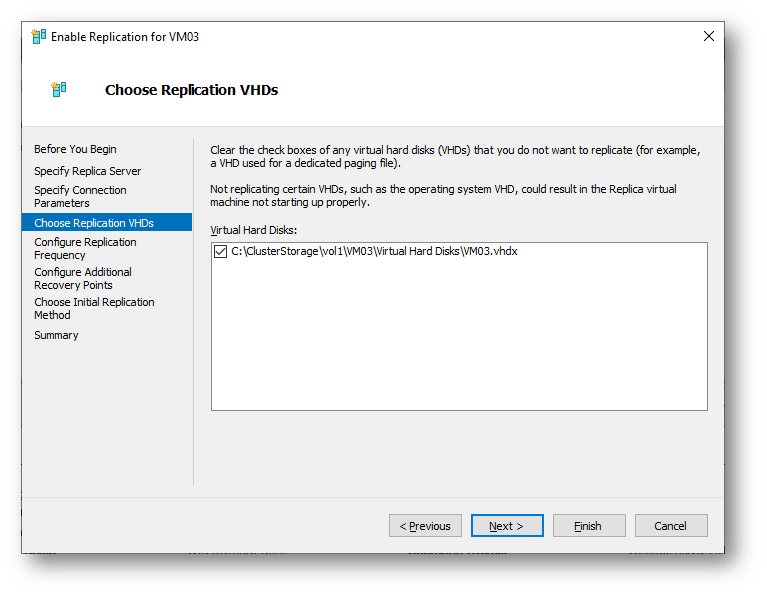Cancel the replication wizard
Screen dimensions: 767x596
tap(671, 526)
